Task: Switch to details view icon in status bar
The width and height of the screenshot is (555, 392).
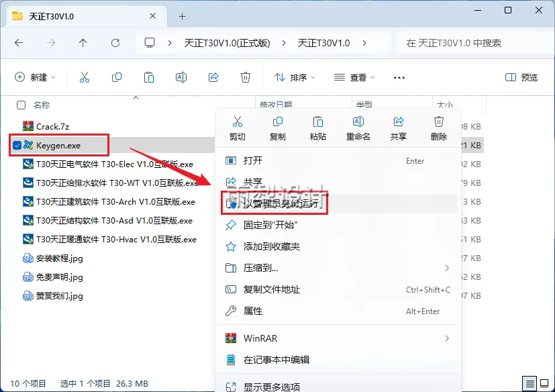Action: pyautogui.click(x=529, y=383)
